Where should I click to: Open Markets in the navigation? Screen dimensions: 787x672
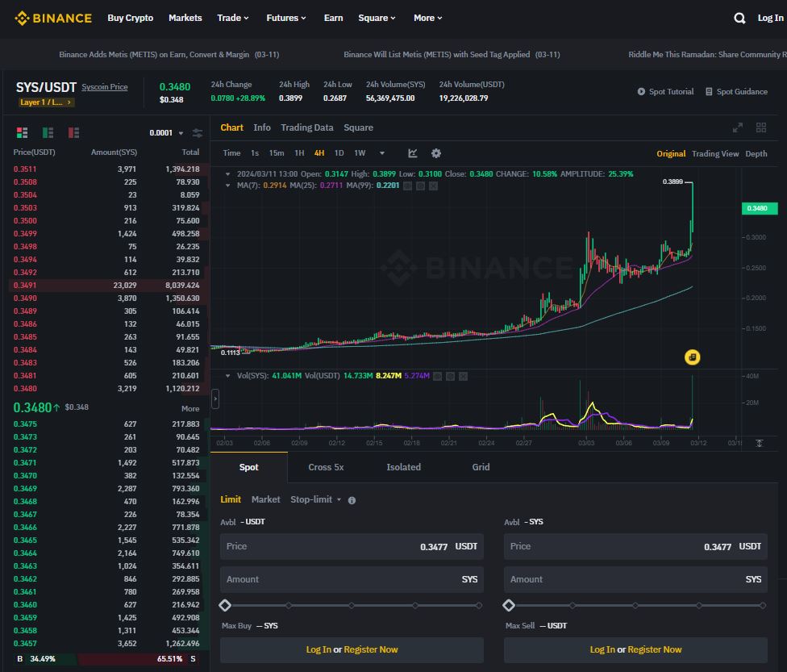pyautogui.click(x=185, y=18)
